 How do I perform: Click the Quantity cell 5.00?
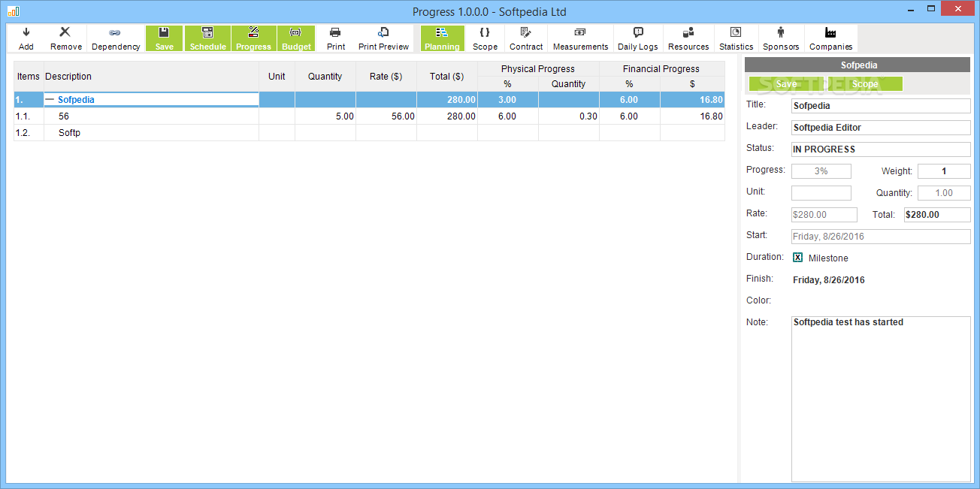coord(325,116)
